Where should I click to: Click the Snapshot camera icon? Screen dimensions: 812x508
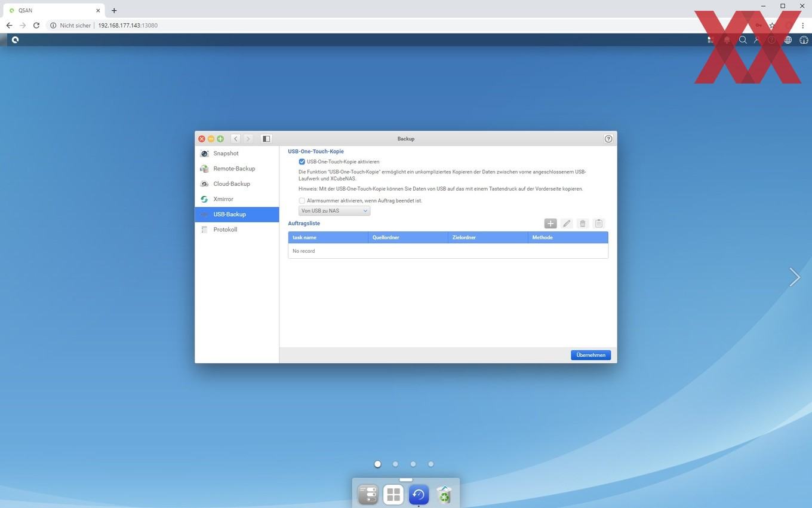coord(204,154)
